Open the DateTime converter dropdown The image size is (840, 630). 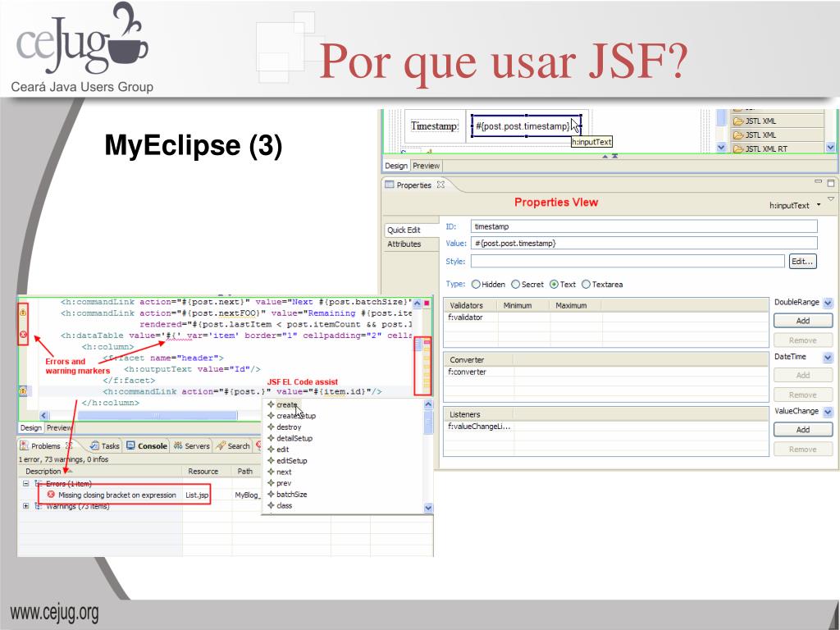(828, 358)
